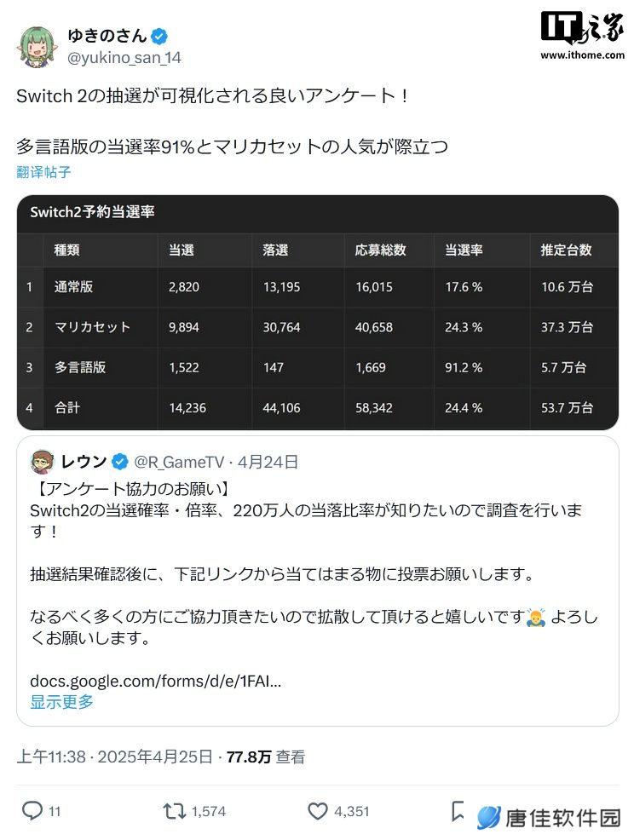Click the 77.8万 查看 view count
Screen dimensions: 634x840
[x=266, y=757]
